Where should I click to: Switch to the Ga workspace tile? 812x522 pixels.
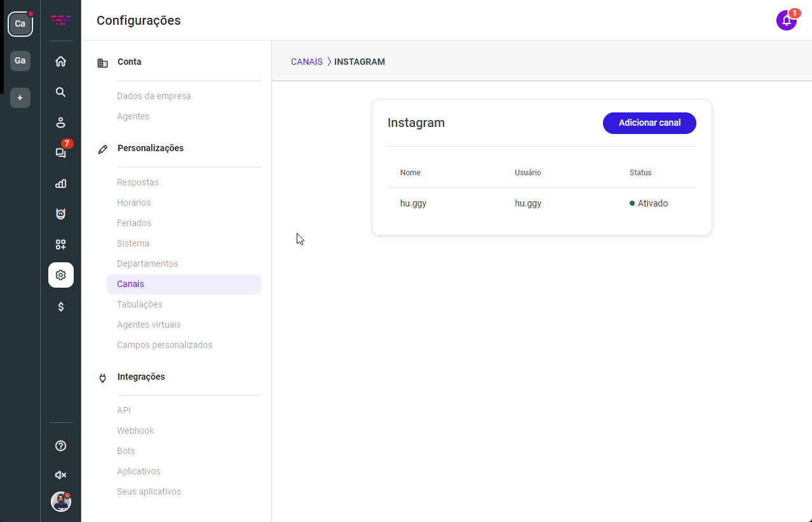point(20,60)
